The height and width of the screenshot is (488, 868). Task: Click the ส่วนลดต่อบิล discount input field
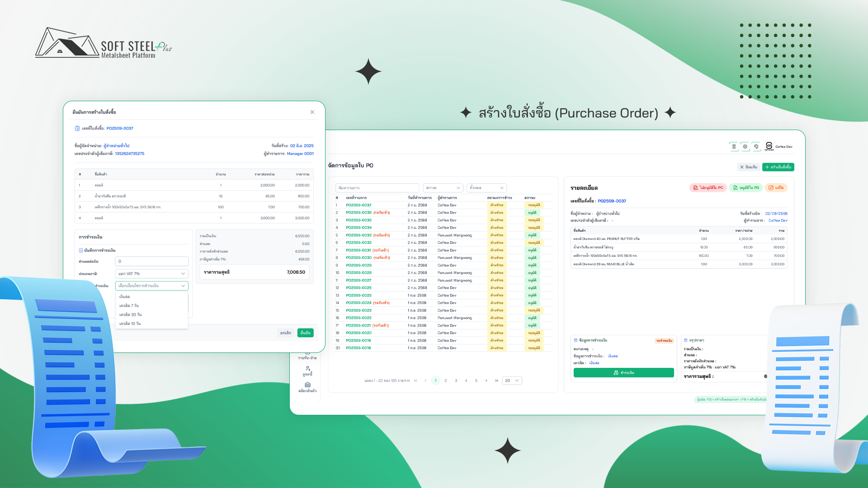coord(151,262)
